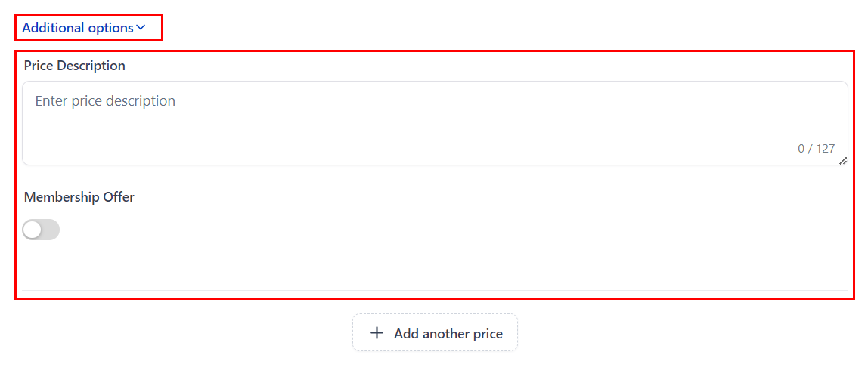
Task: Click the Price Description field label
Action: point(75,66)
